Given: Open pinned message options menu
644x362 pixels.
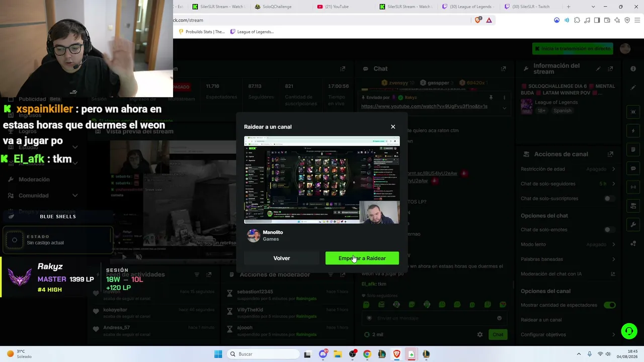Looking at the screenshot, I should (x=504, y=98).
